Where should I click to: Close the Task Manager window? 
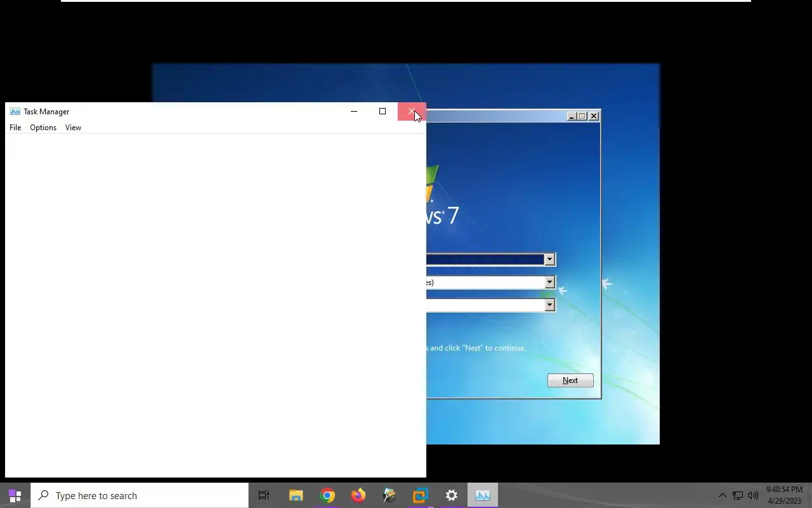(412, 111)
